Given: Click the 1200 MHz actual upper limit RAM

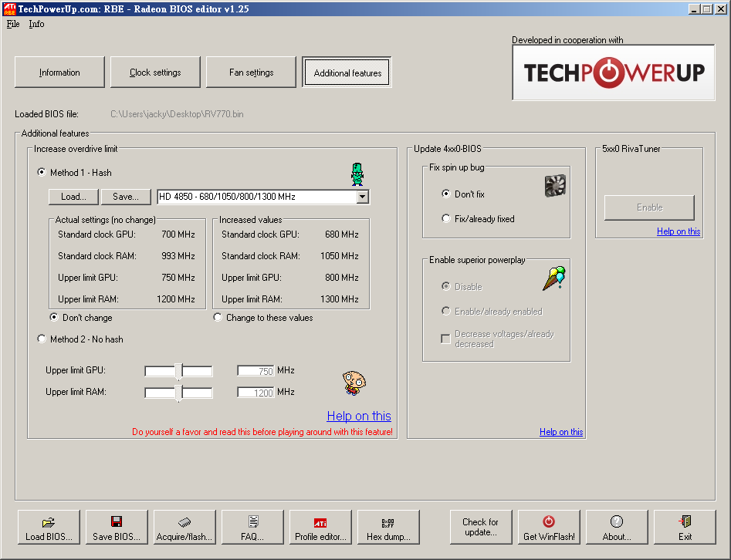Looking at the screenshot, I should tap(176, 299).
